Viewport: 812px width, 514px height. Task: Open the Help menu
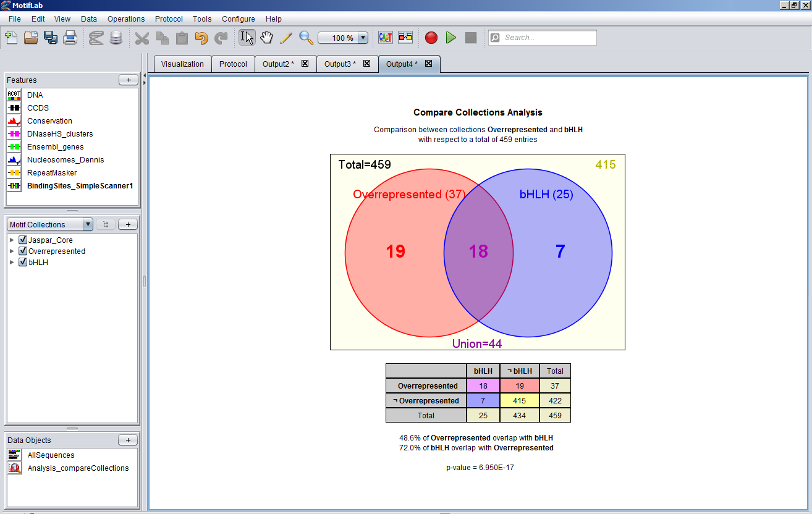[x=273, y=19]
